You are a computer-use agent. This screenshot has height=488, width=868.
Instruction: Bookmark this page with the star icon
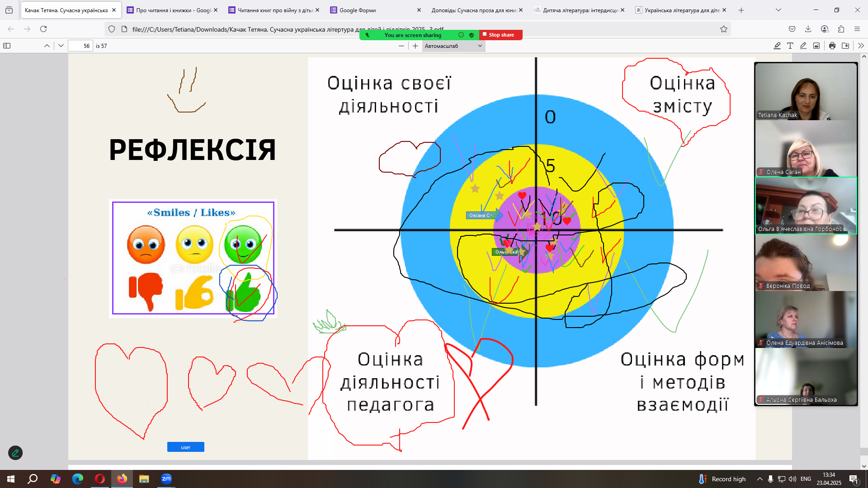pos(724,29)
